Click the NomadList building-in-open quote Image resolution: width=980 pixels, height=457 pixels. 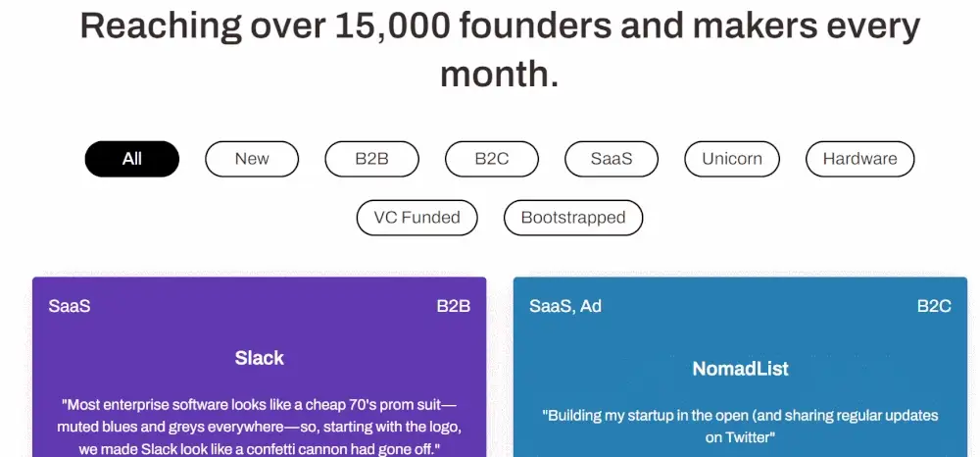click(741, 427)
